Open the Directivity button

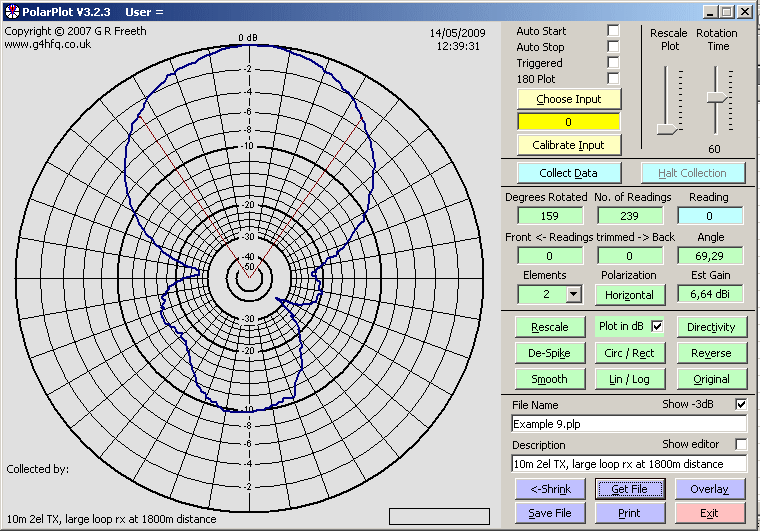point(710,327)
